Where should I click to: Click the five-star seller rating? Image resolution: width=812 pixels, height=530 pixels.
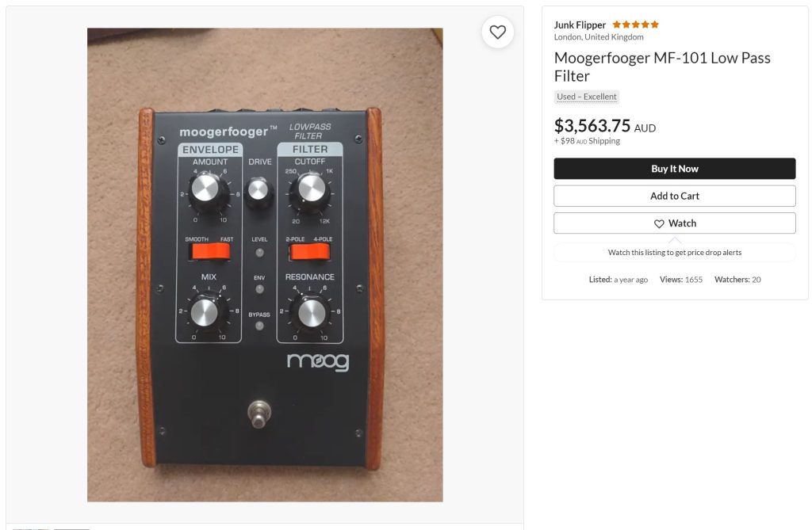tap(635, 25)
